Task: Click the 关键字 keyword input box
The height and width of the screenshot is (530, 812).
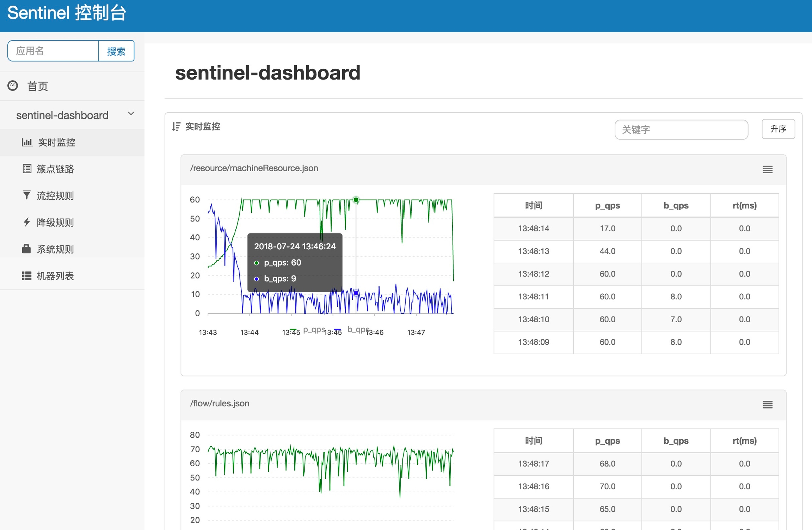Action: coord(681,130)
